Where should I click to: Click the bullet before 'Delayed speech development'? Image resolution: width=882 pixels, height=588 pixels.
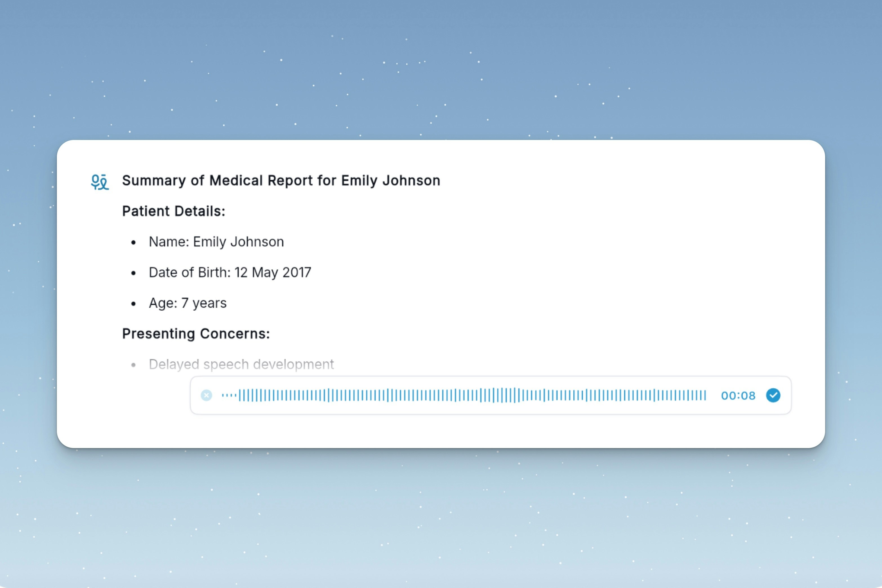coord(133,365)
